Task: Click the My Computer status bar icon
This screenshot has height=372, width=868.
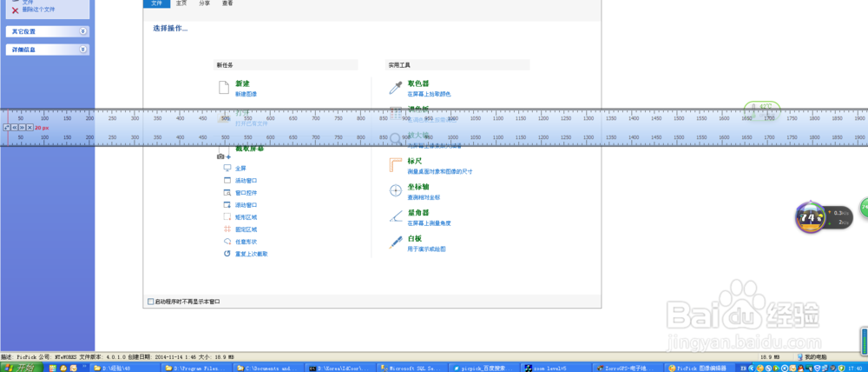Action: pyautogui.click(x=800, y=357)
